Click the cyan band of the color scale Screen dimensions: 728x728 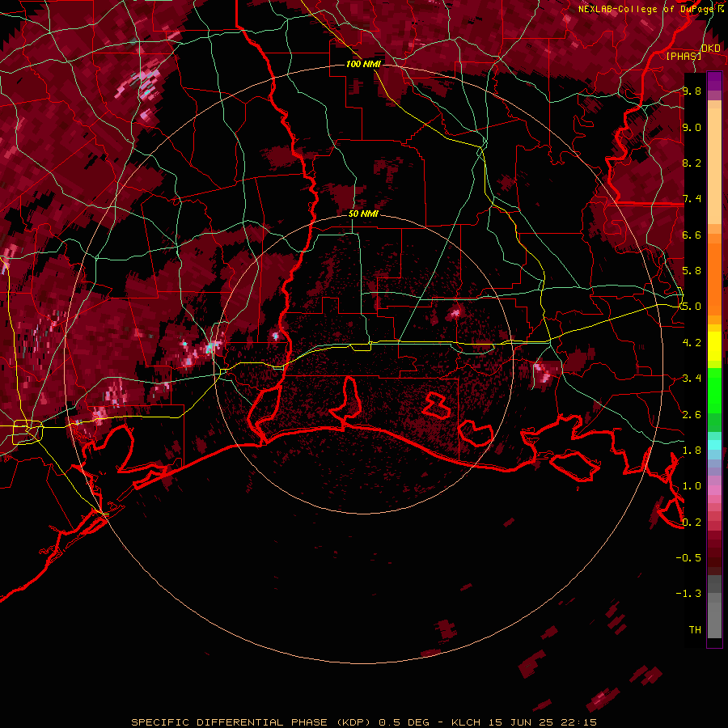[714, 444]
